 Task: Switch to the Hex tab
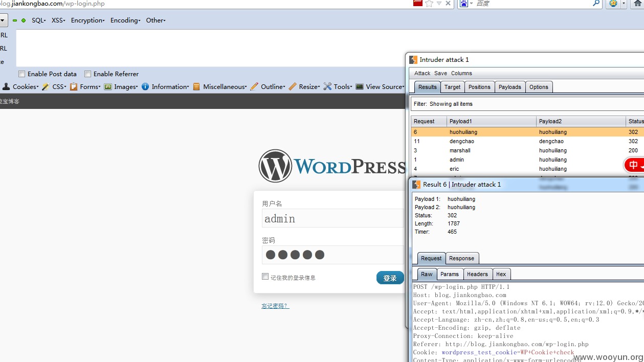point(501,274)
